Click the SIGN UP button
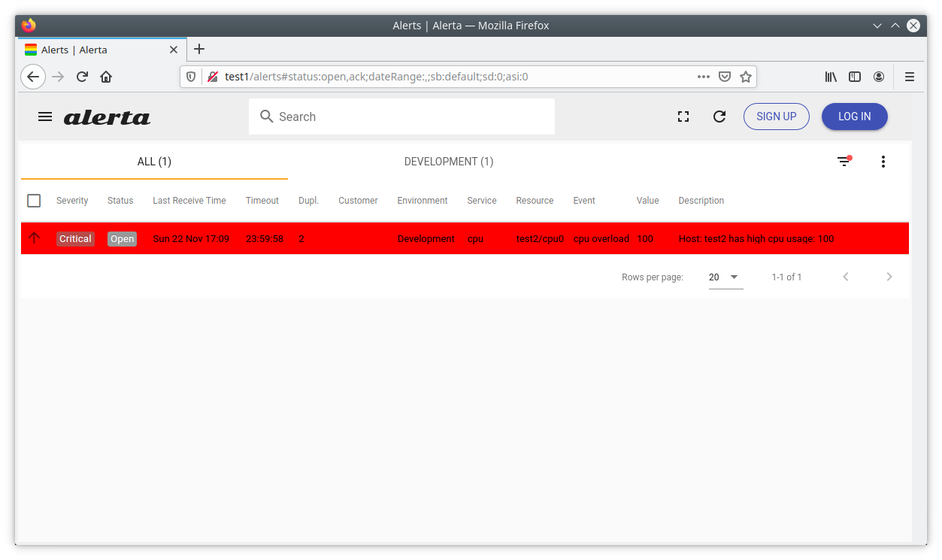Image resolution: width=942 pixels, height=560 pixels. point(776,117)
